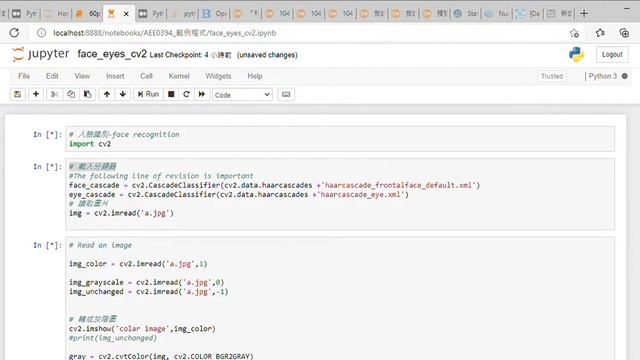Click the img_color imread code line

click(x=138, y=264)
